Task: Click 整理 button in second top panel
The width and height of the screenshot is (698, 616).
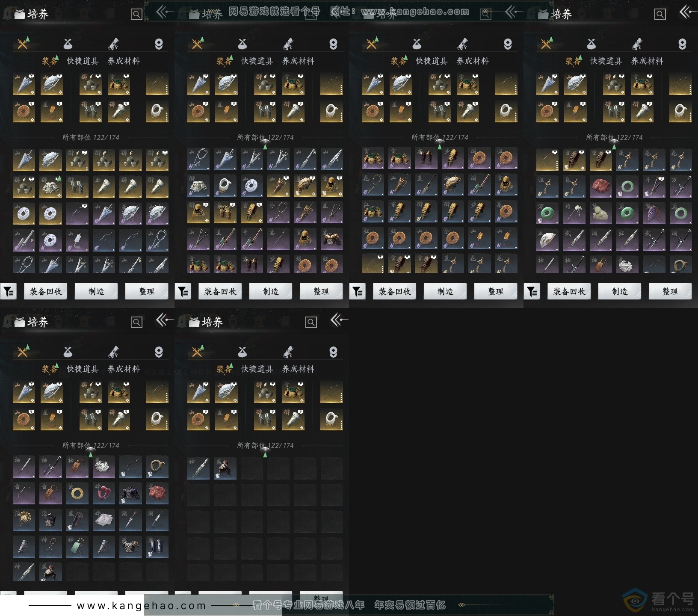Action: (321, 291)
